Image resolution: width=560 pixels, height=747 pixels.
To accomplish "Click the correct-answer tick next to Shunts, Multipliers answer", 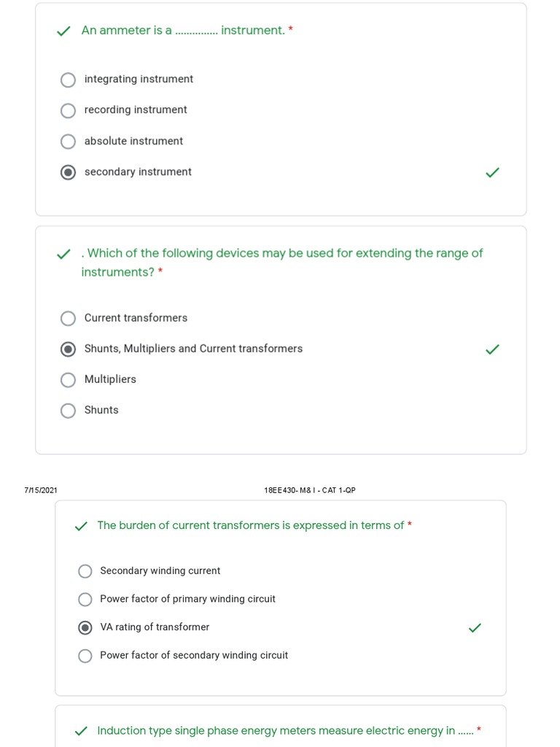I will pyautogui.click(x=493, y=349).
